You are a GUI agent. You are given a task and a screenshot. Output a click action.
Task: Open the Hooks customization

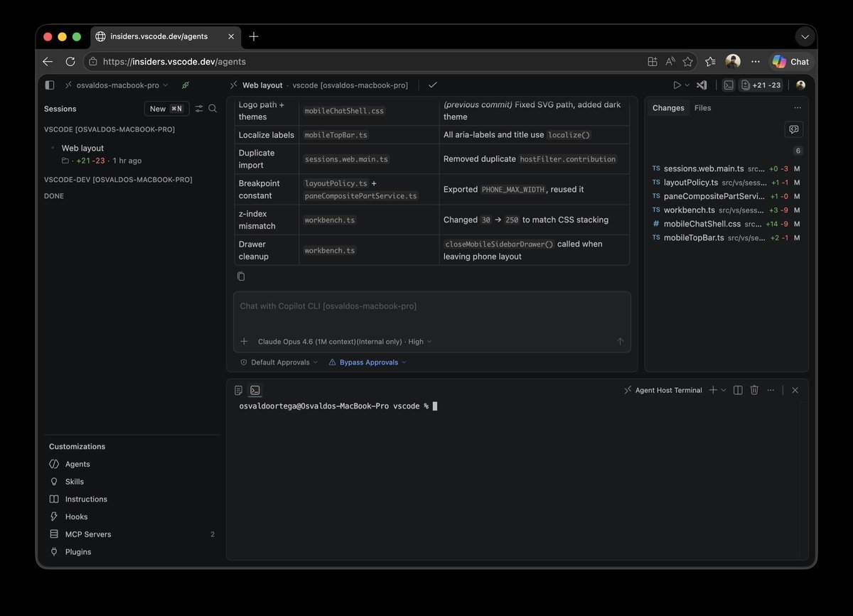click(132, 517)
